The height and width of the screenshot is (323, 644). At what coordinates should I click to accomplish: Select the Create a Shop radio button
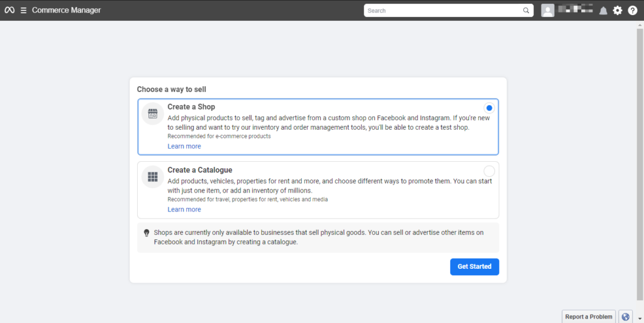point(489,108)
